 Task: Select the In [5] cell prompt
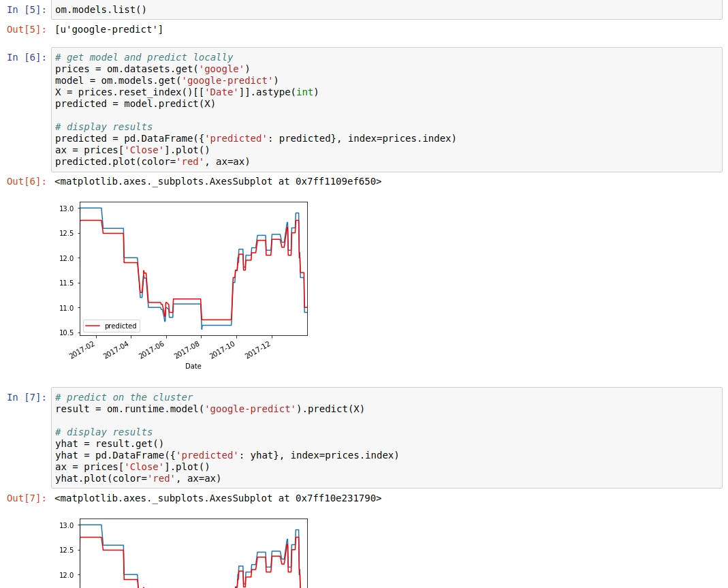tap(27, 10)
